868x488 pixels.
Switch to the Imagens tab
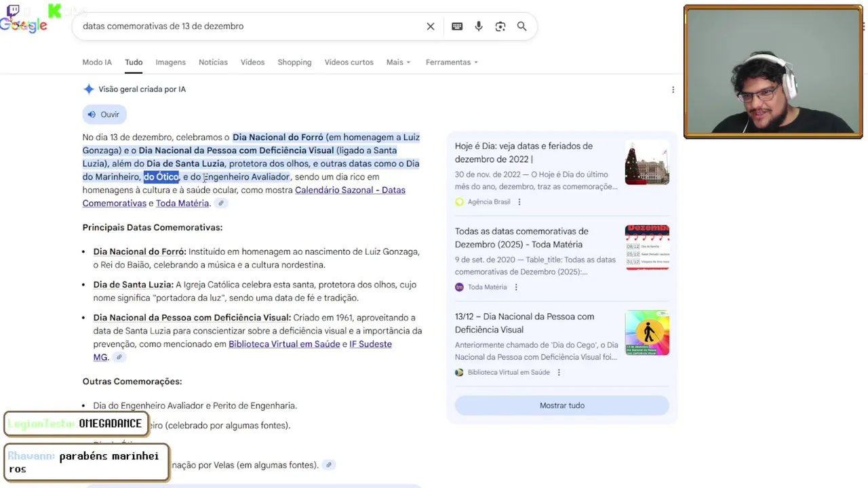pos(170,62)
